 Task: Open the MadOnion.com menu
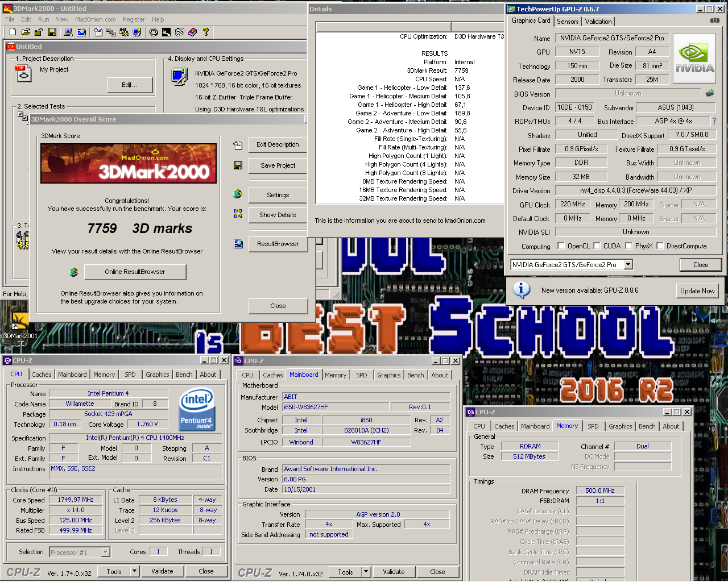click(x=96, y=19)
